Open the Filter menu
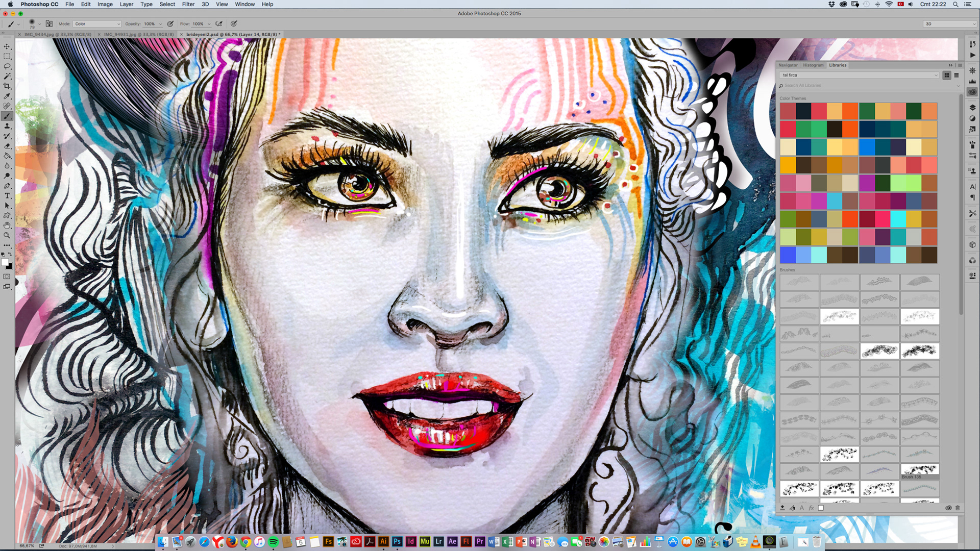980x551 pixels. [188, 4]
